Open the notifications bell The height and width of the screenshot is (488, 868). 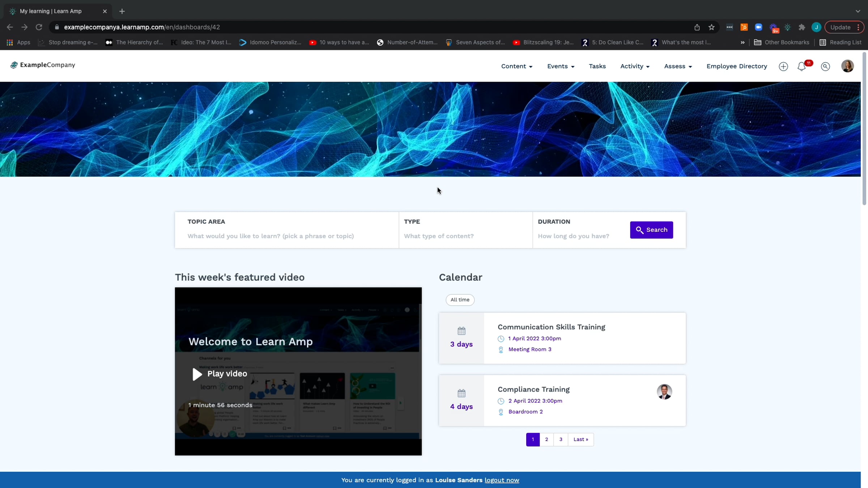point(802,67)
